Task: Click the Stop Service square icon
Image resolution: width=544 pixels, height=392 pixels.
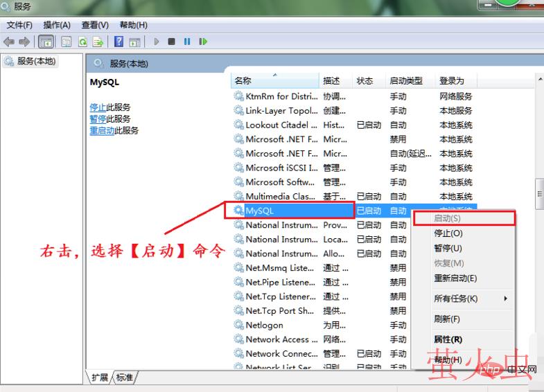Action: [171, 42]
